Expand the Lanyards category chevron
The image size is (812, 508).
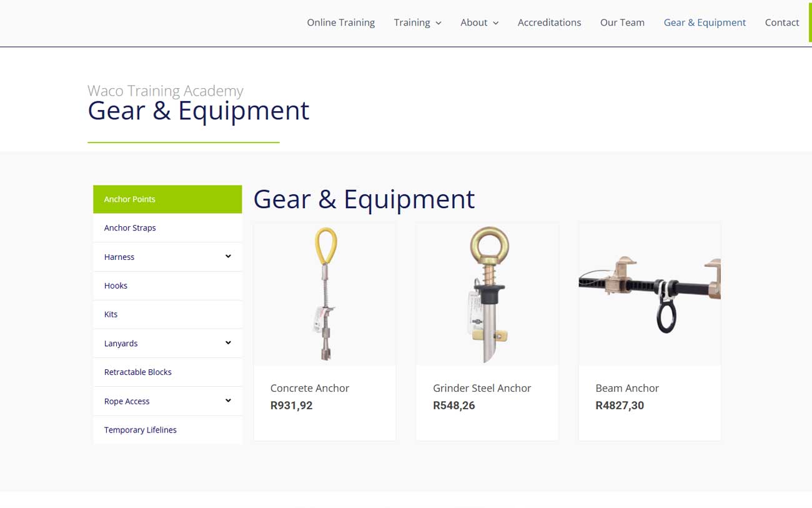pyautogui.click(x=228, y=342)
